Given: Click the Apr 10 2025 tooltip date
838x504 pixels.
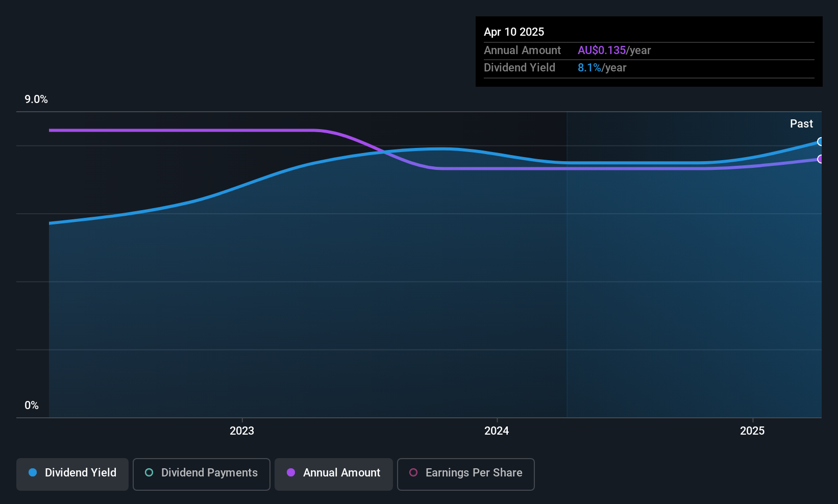Looking at the screenshot, I should (x=514, y=32).
